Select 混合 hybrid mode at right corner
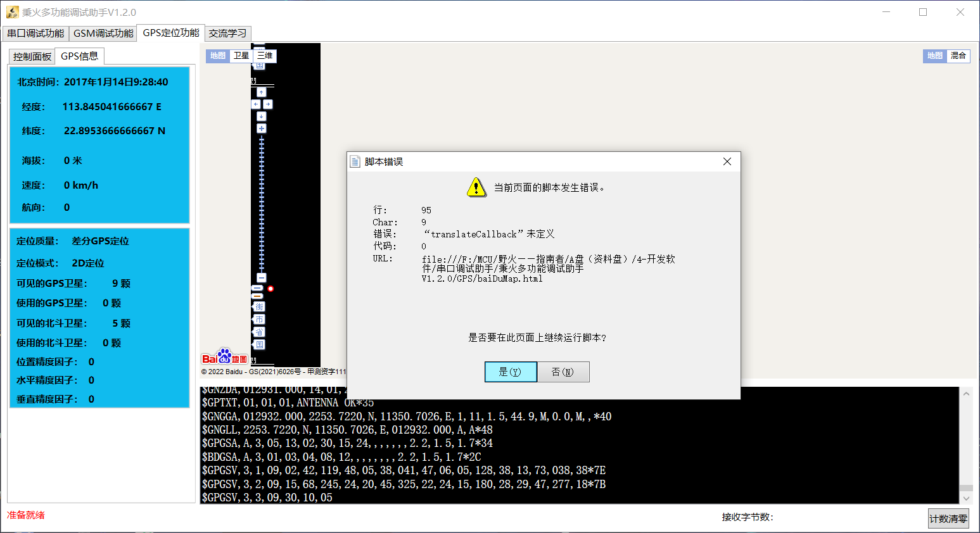980x533 pixels. point(958,56)
